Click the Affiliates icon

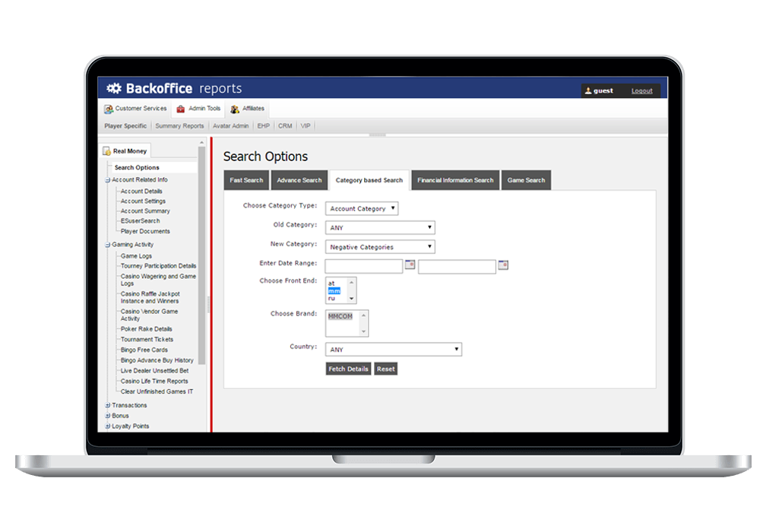tap(234, 108)
